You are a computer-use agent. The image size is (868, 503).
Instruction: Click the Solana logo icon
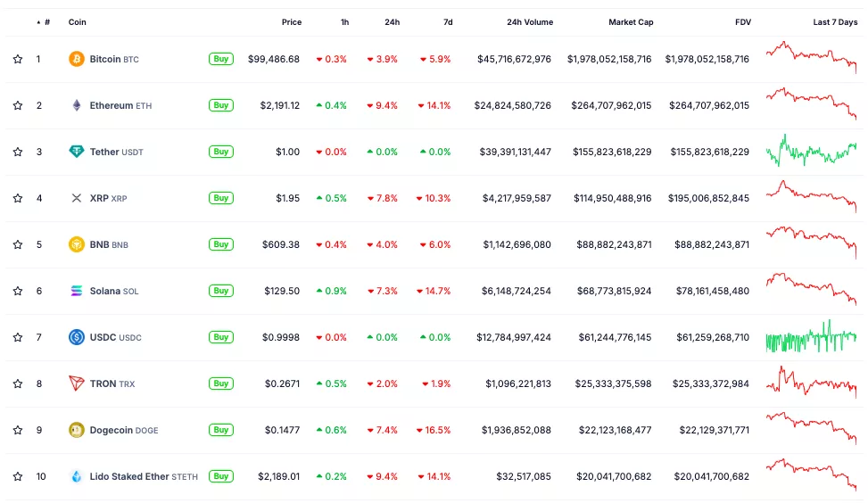click(77, 291)
